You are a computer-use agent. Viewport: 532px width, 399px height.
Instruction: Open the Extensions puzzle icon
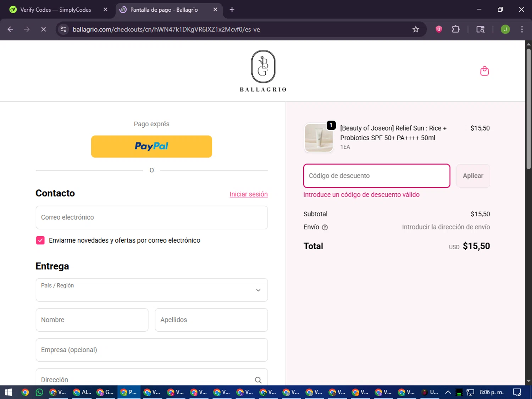[456, 29]
